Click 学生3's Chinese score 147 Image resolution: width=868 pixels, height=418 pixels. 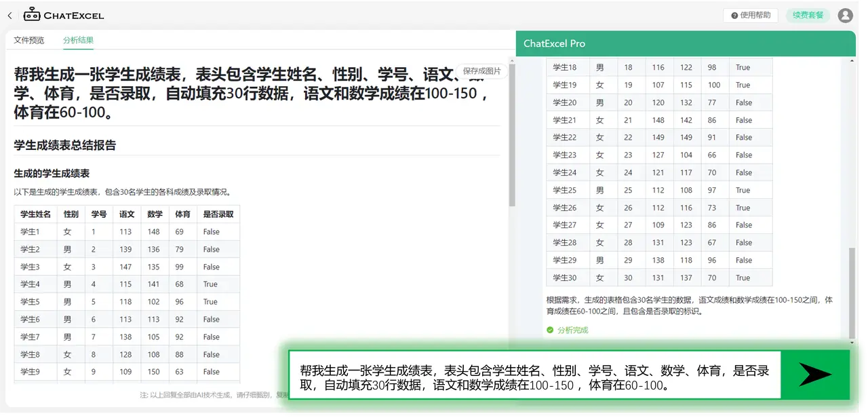[125, 267]
